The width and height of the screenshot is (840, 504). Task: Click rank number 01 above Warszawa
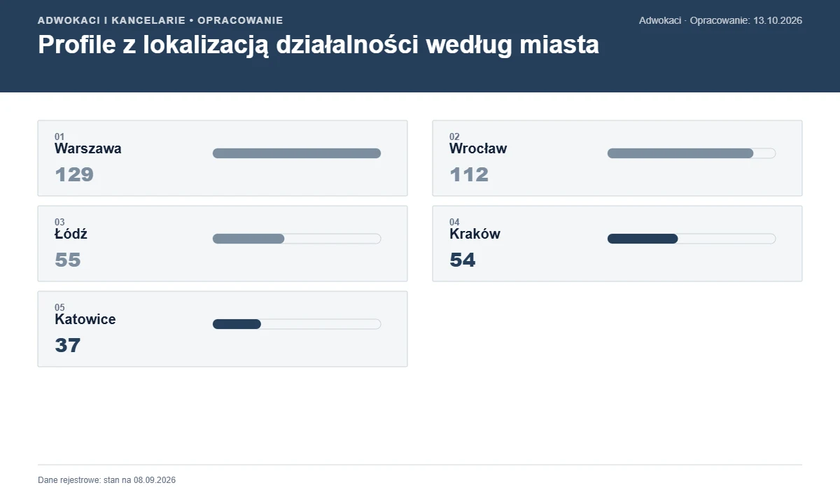(59, 136)
